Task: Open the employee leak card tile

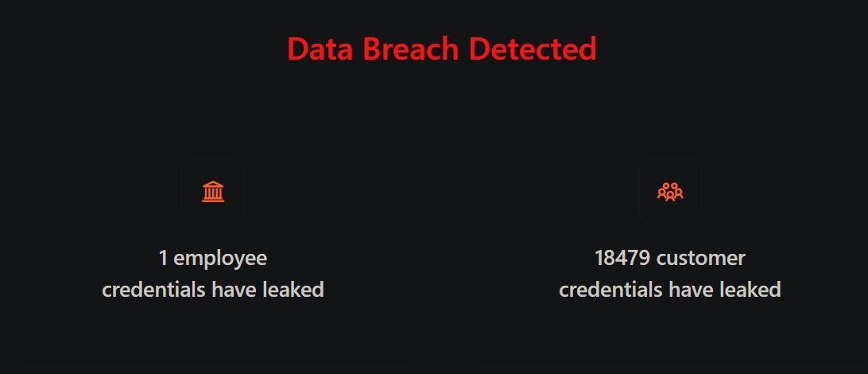Action: point(213,190)
